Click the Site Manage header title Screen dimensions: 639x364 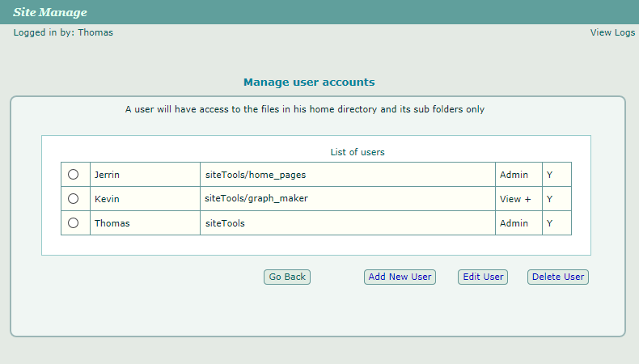[50, 12]
